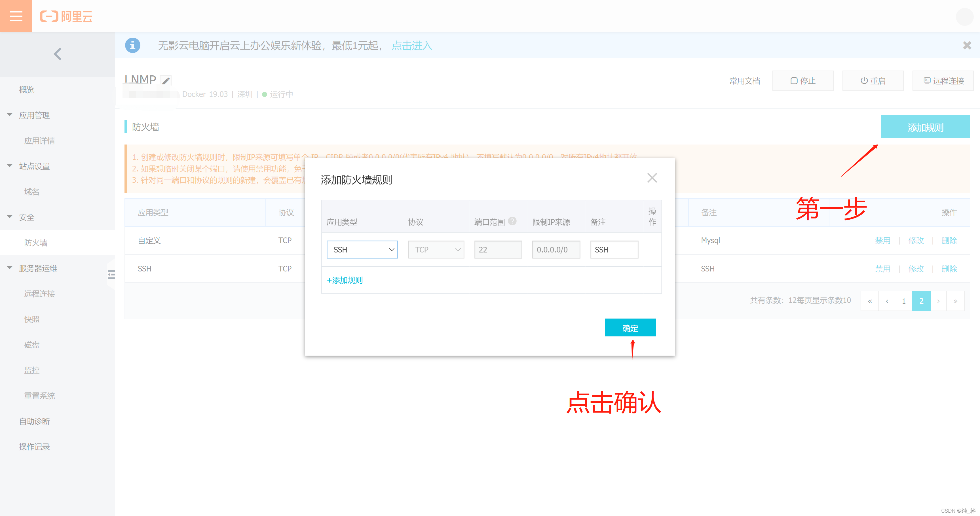Open 概览 in the sidebar
The image size is (980, 516).
27,90
